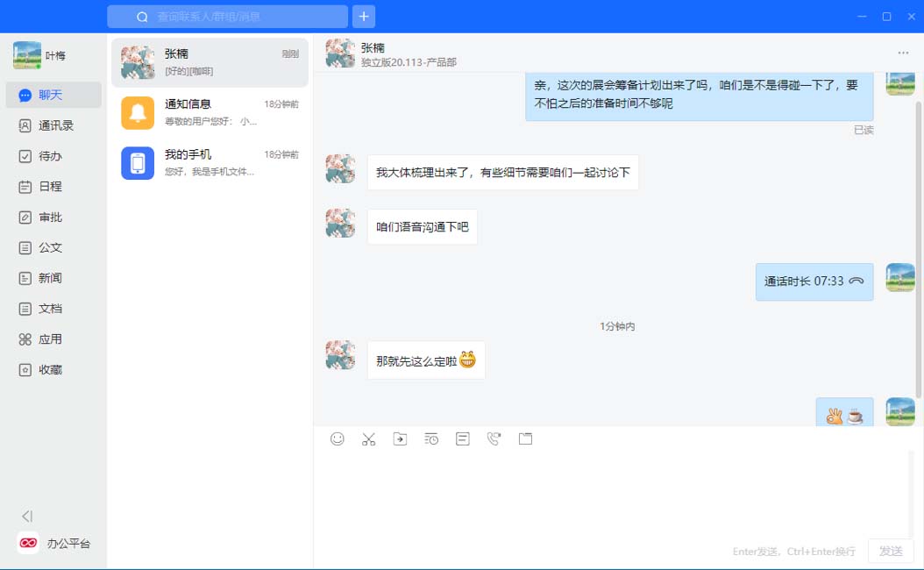This screenshot has width=924, height=570.
Task: Start a voice or video call
Action: pos(494,439)
